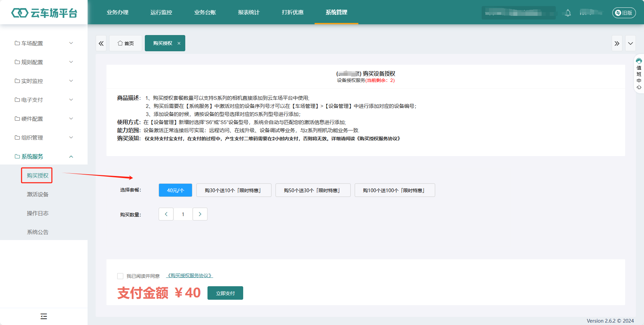Viewport: 644px width, 325px height.
Task: Open 业务台账 top menu
Action: (205, 12)
